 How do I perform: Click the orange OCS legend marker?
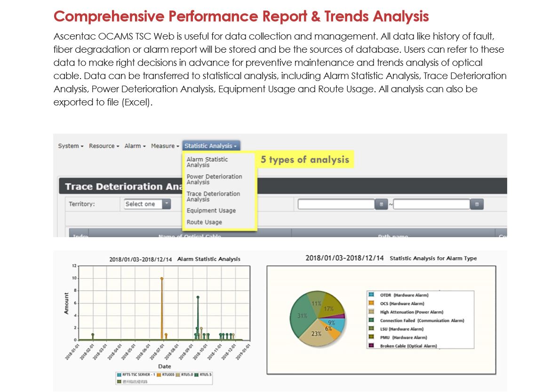(x=371, y=304)
